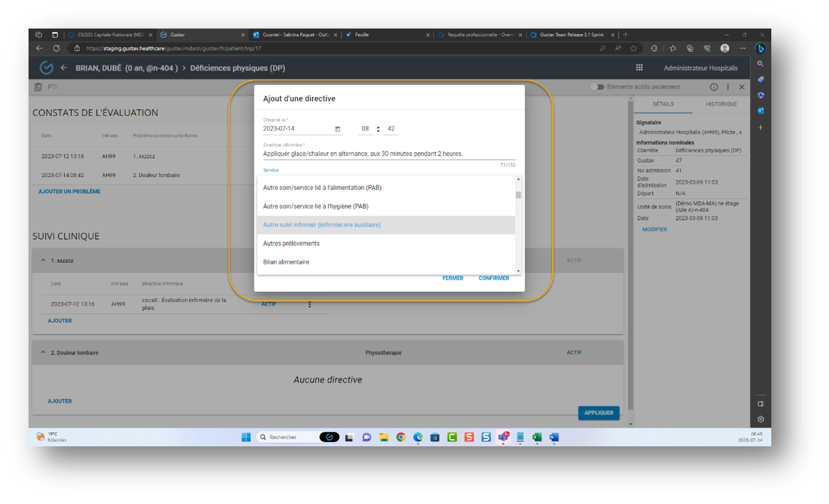
Task: Open the three-dot menu in PTI toolbar
Action: pyautogui.click(x=728, y=87)
